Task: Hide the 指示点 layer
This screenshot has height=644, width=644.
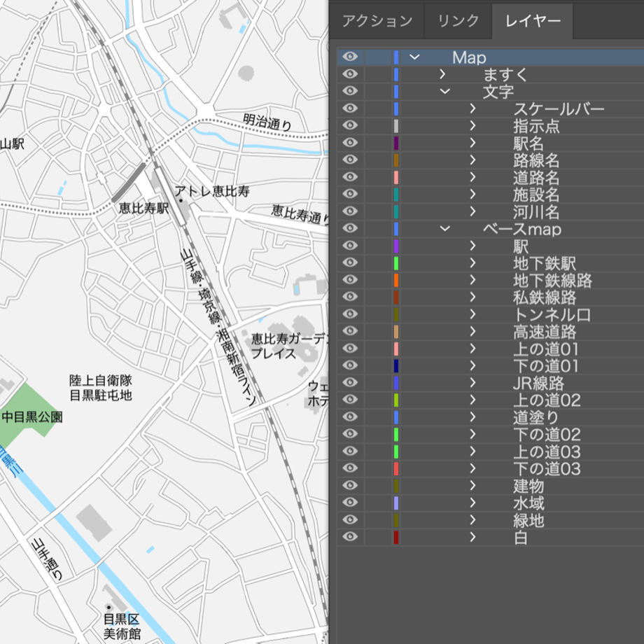Action: point(350,125)
